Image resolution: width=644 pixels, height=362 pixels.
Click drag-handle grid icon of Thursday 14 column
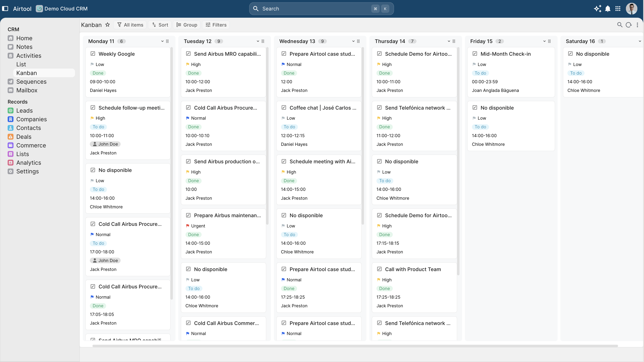[x=454, y=41]
